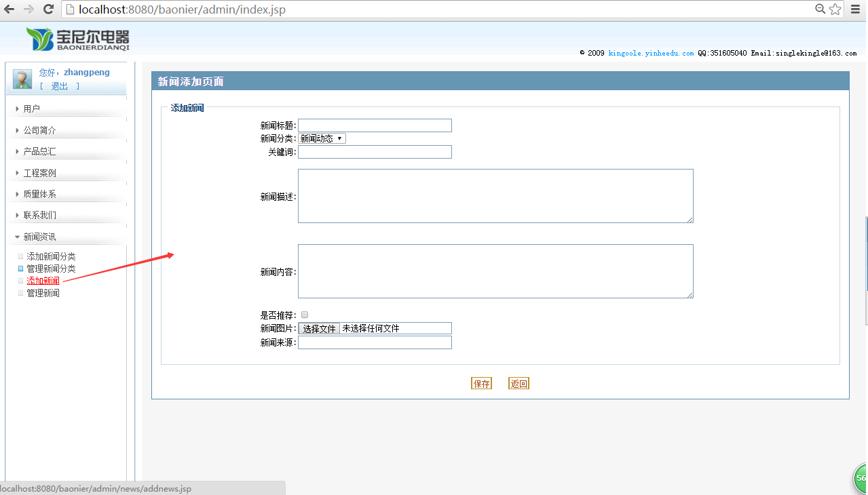The height and width of the screenshot is (495, 868).
Task: Click the 返回 return button
Action: point(518,383)
